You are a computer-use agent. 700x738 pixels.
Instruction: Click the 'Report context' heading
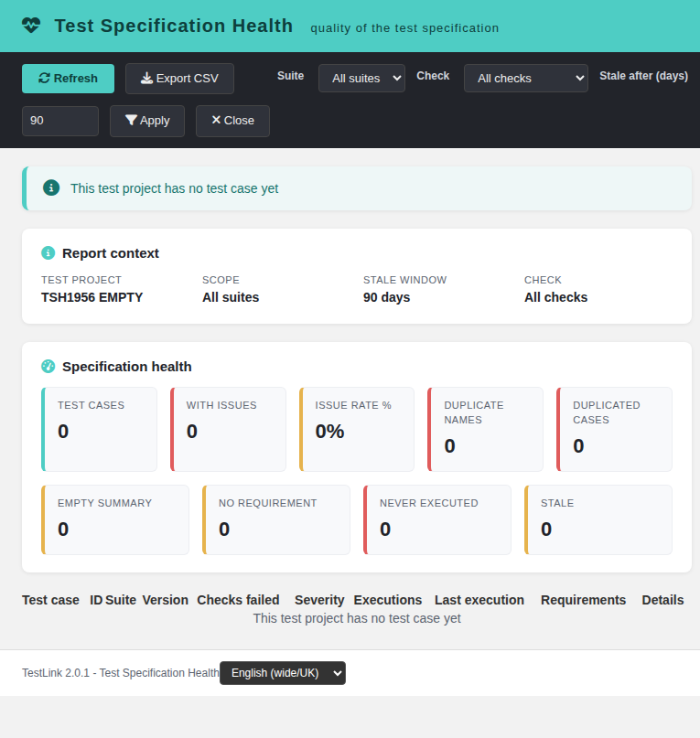click(110, 253)
